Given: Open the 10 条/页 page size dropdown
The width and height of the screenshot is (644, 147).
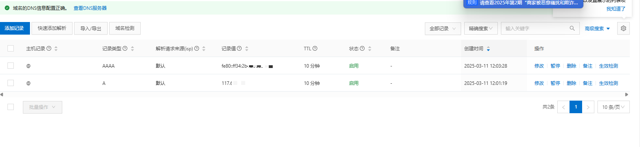Looking at the screenshot, I should point(613,107).
